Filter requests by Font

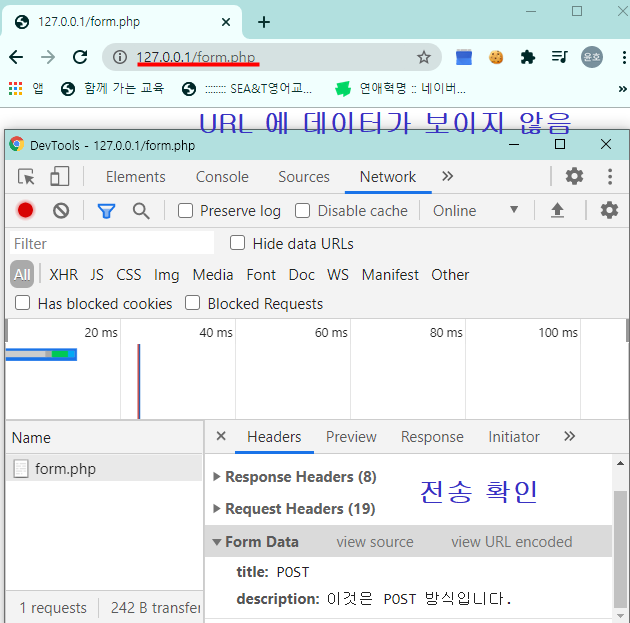(x=261, y=275)
